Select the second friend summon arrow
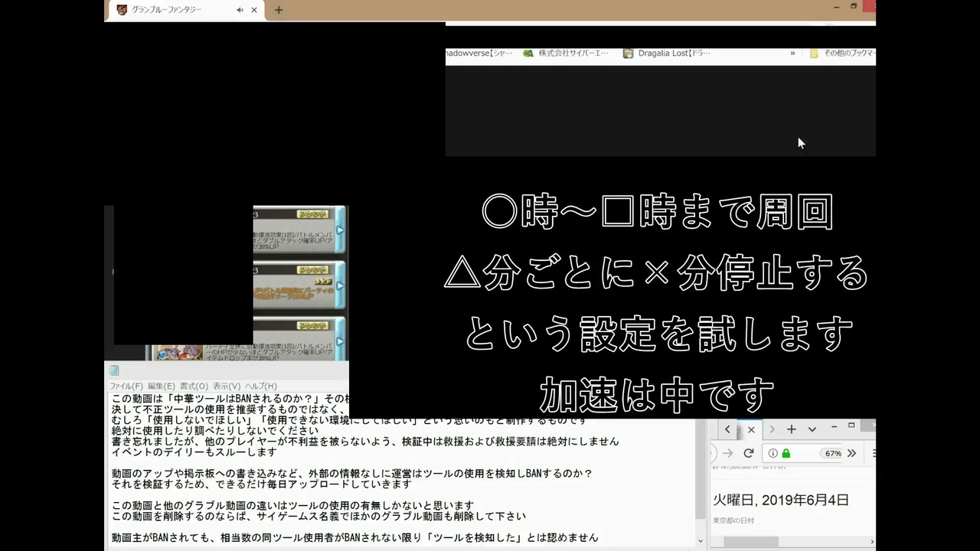Viewport: 980px width, 551px height. (x=340, y=286)
